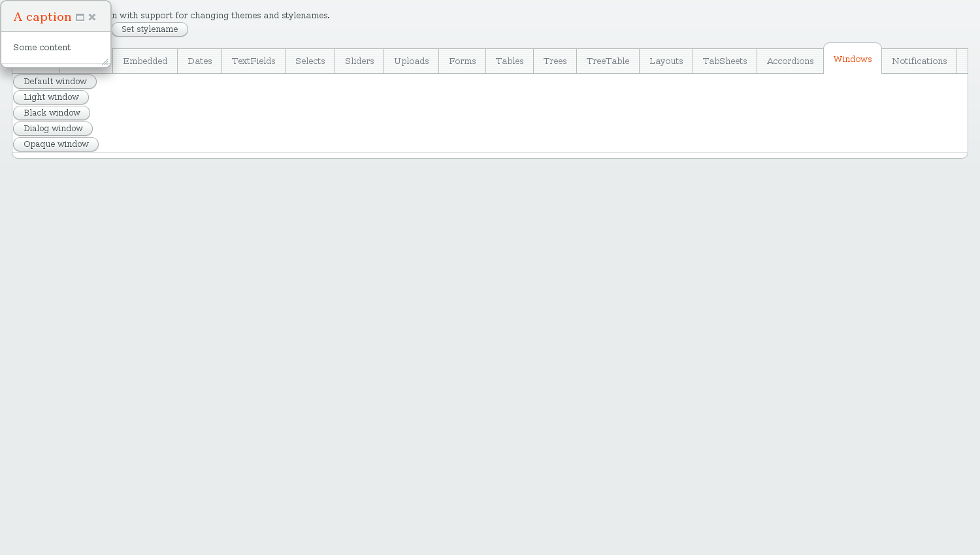Switch to the Tables tab
This screenshot has height=555, width=980.
[x=510, y=61]
